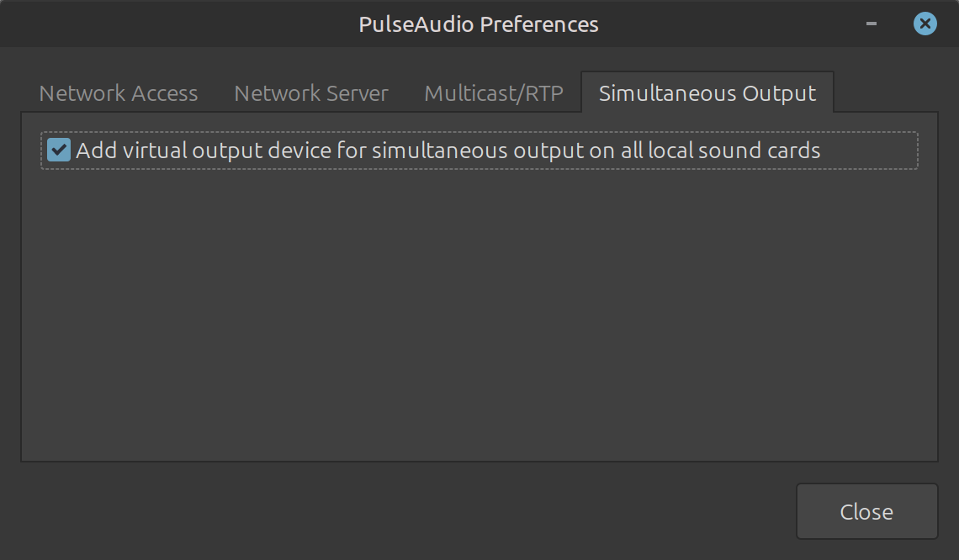
Task: Open the Network Server tab
Action: [x=311, y=93]
